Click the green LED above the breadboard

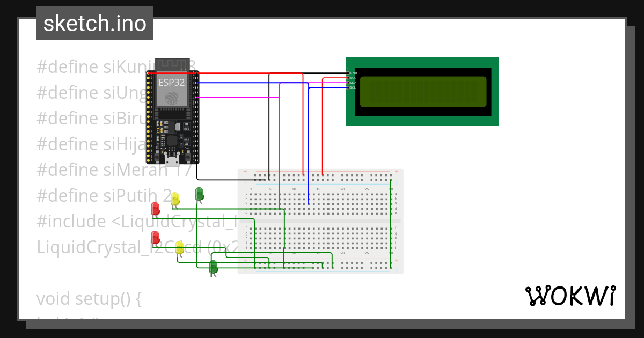pos(199,194)
